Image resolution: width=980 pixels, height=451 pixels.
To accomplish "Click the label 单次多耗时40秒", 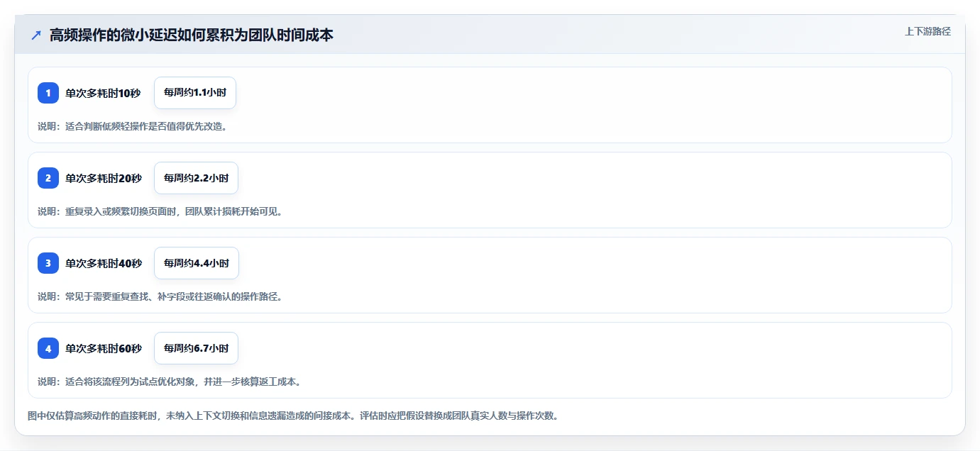I will coord(104,263).
